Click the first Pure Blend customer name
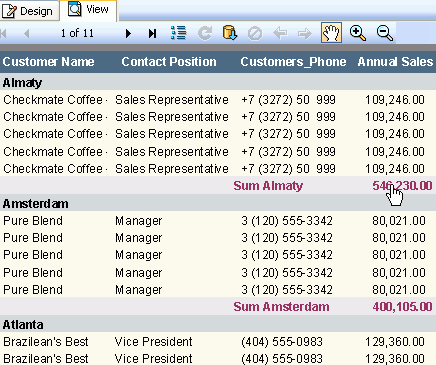Viewport: 436px width, 365px height. click(33, 221)
